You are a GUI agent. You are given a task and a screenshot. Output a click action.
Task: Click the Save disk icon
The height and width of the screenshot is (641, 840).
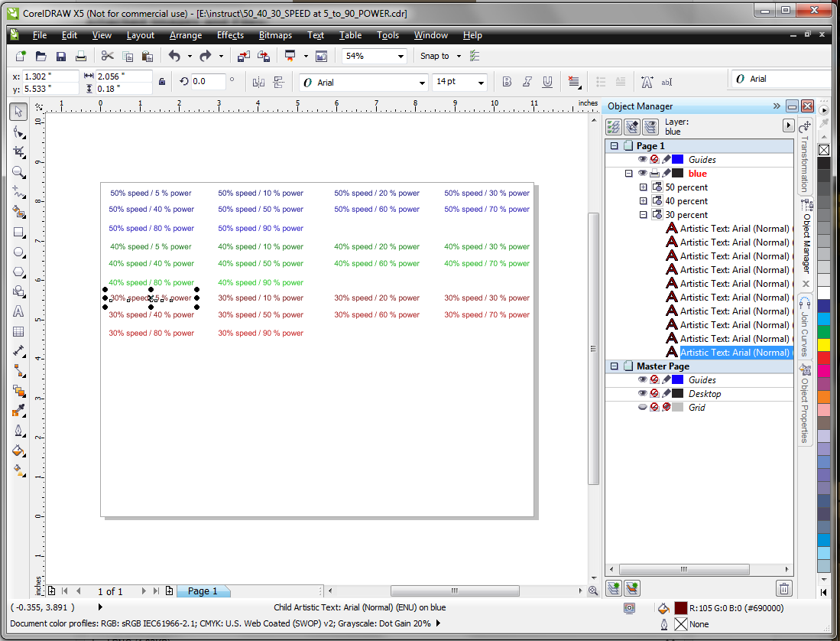[x=60, y=56]
